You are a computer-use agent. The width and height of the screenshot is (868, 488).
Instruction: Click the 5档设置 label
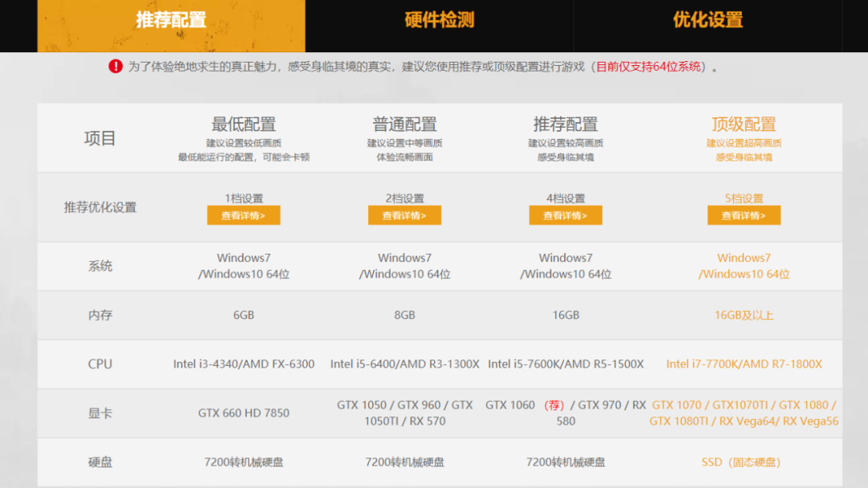tap(744, 199)
